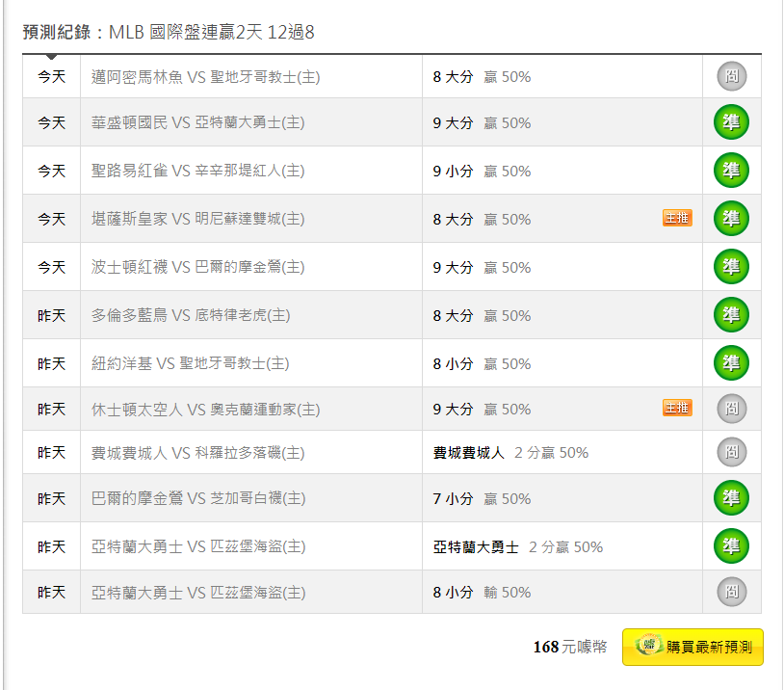The height and width of the screenshot is (690, 784).
Task: Select matchup 休士頓太空人 VS 奧克蘭運動家(主)
Action: tap(205, 410)
